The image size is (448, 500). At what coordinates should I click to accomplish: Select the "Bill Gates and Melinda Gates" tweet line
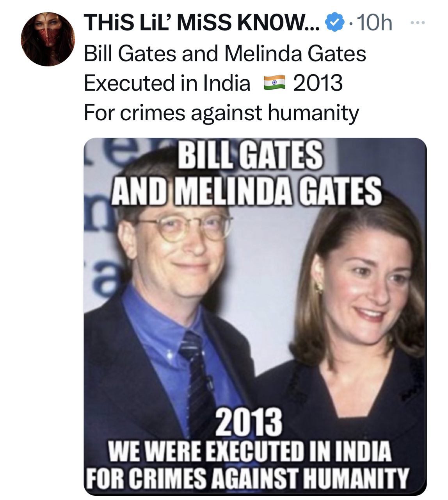pos(225,54)
